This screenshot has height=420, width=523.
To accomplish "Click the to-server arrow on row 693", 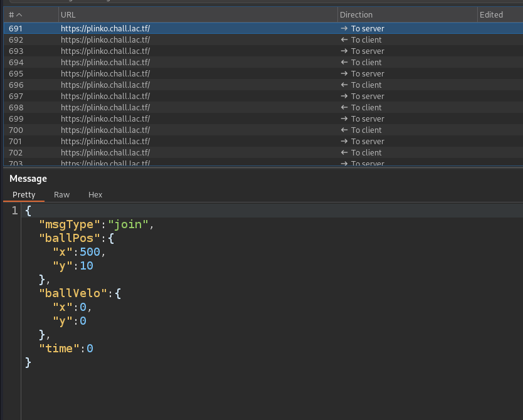I will (x=344, y=51).
